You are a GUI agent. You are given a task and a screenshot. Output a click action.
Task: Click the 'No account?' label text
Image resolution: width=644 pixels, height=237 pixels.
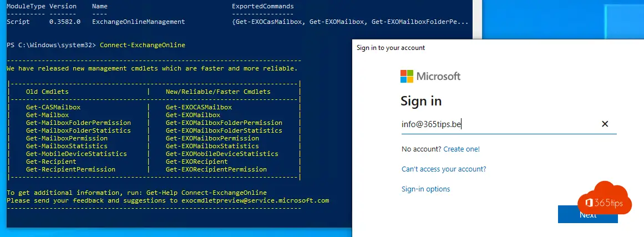422,149
